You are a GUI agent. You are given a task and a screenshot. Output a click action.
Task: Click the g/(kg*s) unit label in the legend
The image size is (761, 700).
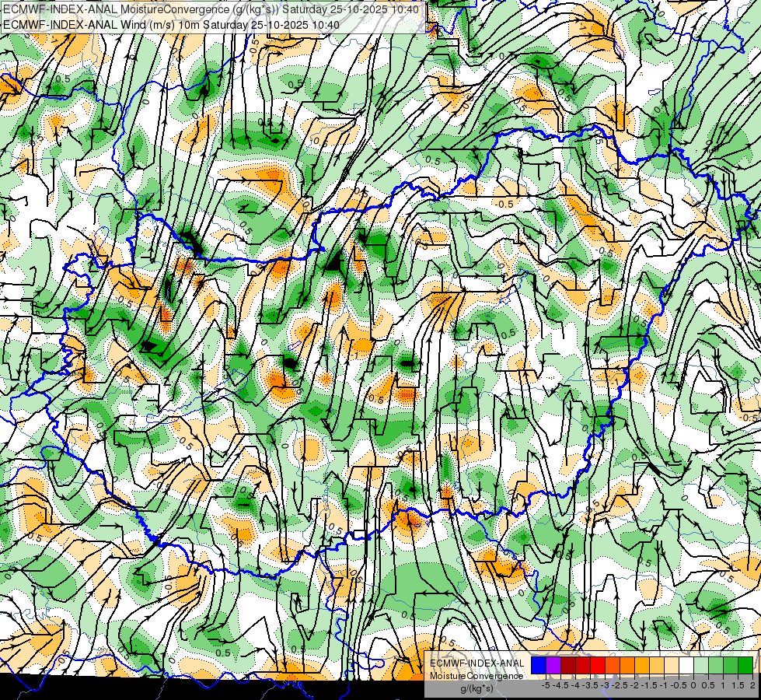[x=476, y=688]
